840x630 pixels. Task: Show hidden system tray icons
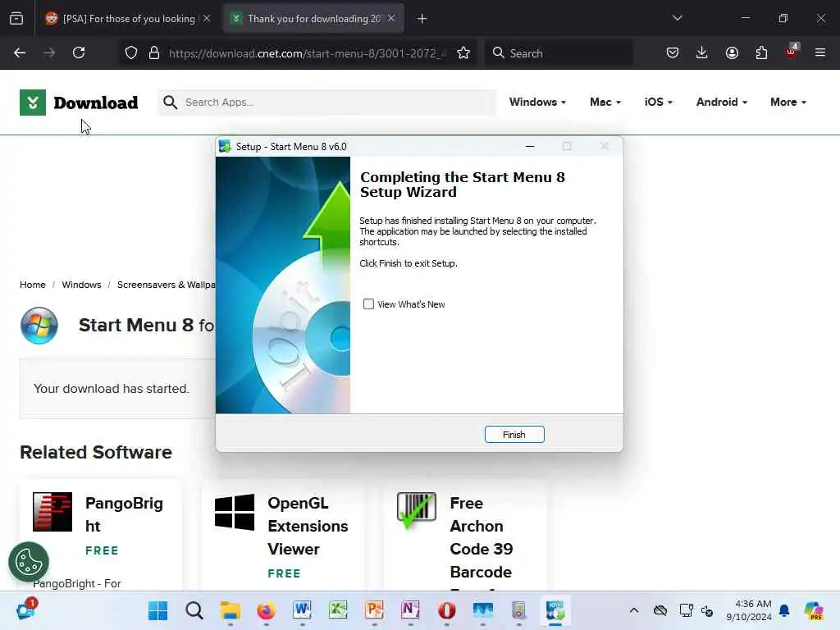[x=634, y=610]
